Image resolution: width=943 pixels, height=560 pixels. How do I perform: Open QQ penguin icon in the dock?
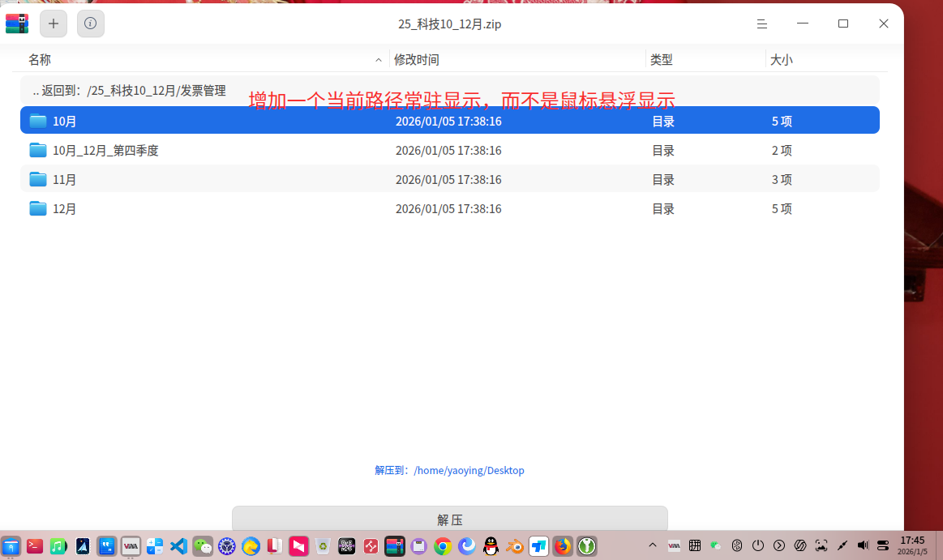[491, 546]
